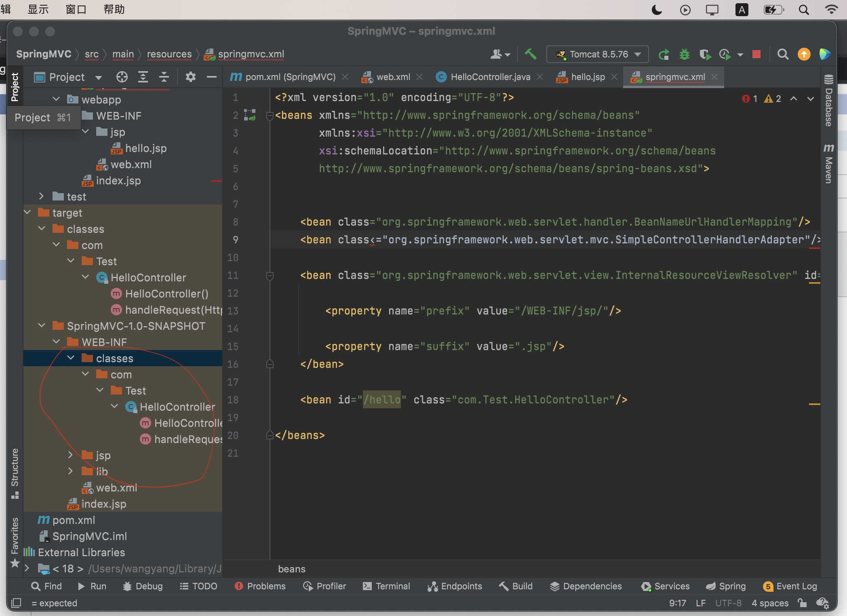Viewport: 847px width, 616px height.
Task: Toggle read-only lock icon in status bar
Action: coord(802,603)
